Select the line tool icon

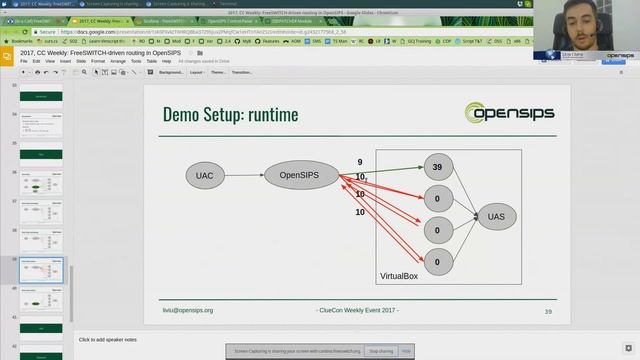133,72
